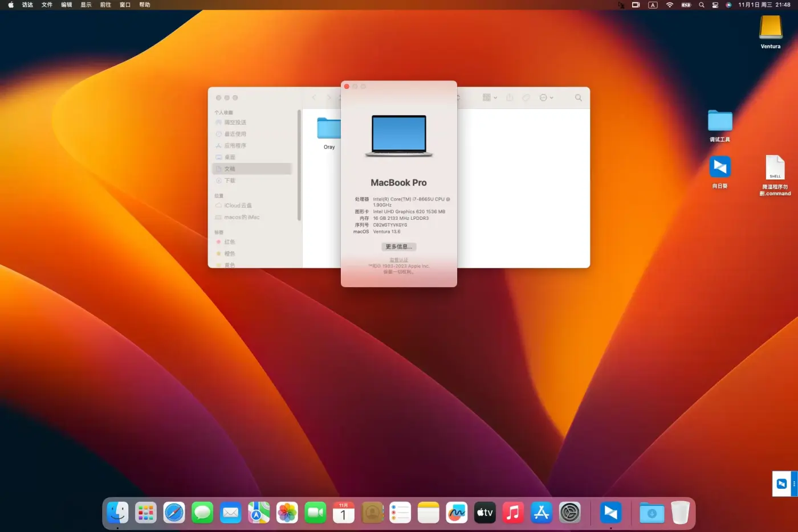The image size is (798, 532).
Task: Select 应用程序 in Finder sidebar
Action: pos(235,146)
